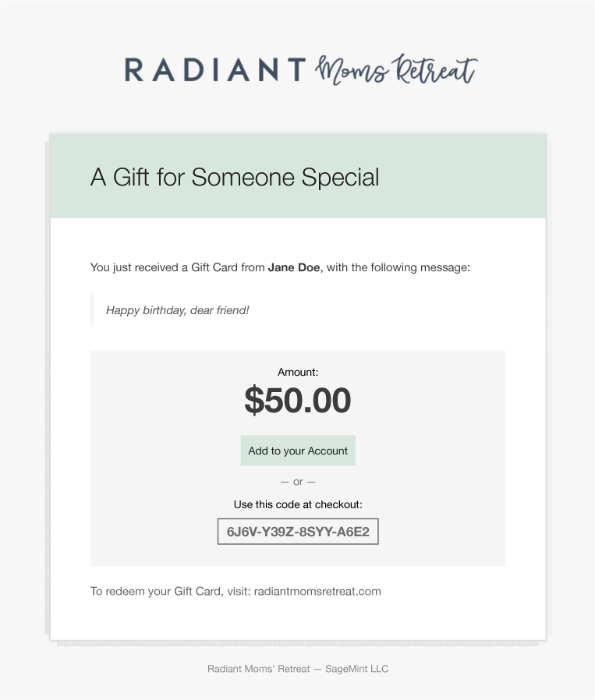Open the radiantmomsretreat.com link
Image resolution: width=595 pixels, height=700 pixels.
click(x=317, y=591)
